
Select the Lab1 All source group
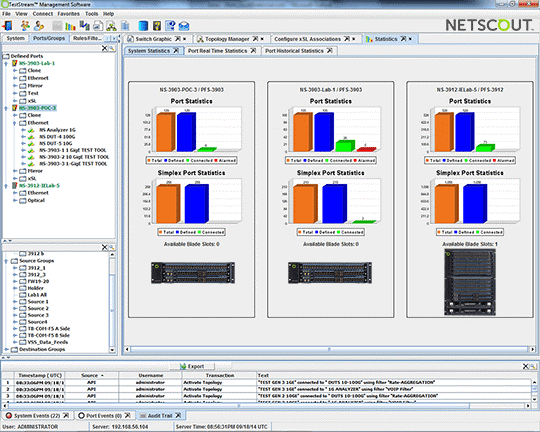click(x=37, y=295)
